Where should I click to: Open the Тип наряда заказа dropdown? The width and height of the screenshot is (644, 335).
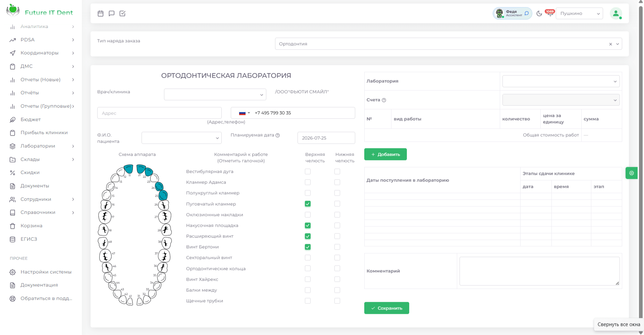tap(448, 44)
